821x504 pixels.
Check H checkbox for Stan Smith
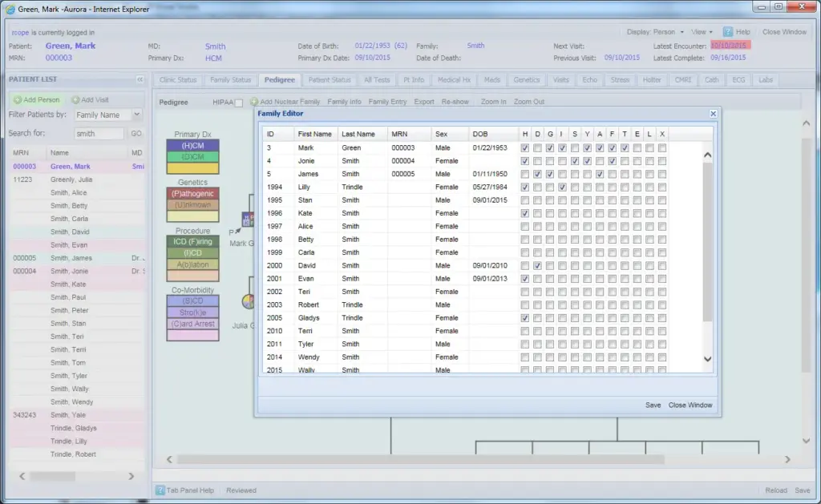coord(524,200)
